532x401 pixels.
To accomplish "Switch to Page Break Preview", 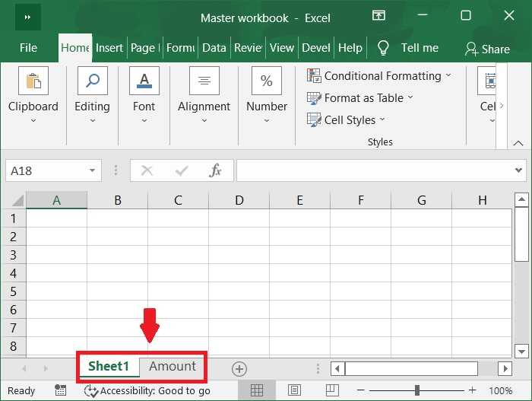I will pos(332,390).
